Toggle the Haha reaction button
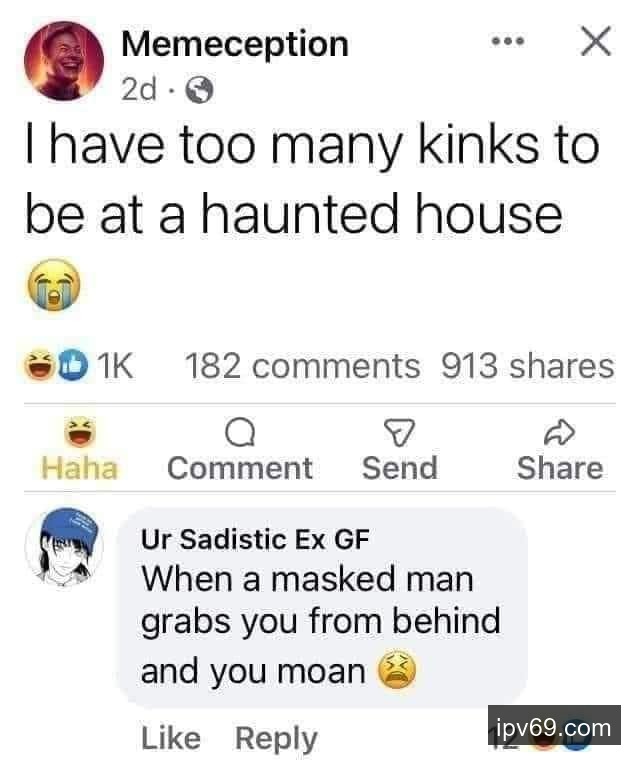The image size is (640, 764). pos(80,450)
